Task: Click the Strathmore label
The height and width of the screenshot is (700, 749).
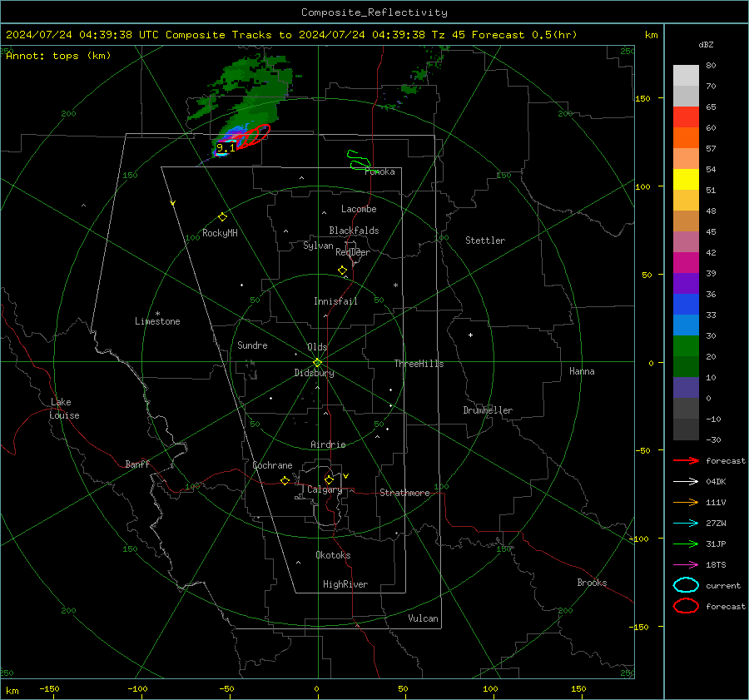Action: (404, 493)
